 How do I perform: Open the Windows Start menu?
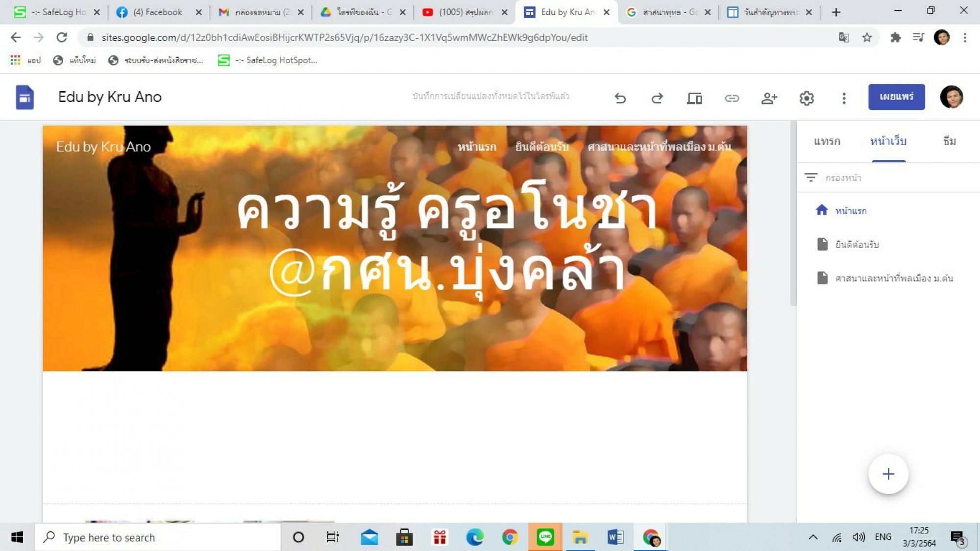[17, 537]
